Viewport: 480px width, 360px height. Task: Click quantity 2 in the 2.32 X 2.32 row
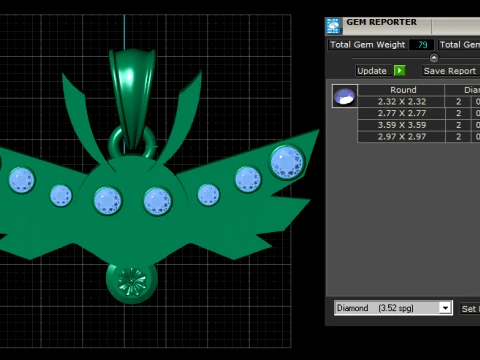(458, 102)
